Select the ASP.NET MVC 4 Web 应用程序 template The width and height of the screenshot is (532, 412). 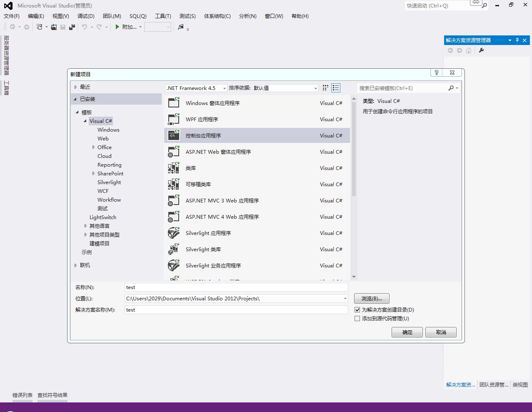257,217
